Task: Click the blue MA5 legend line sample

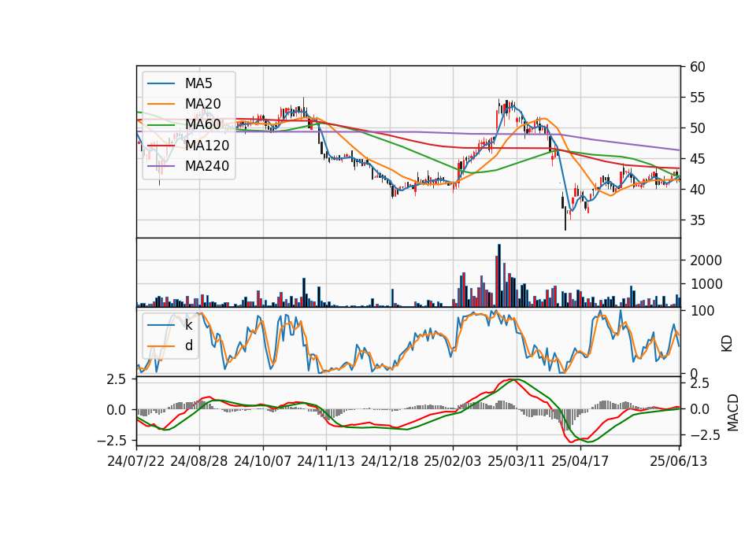Action: click(x=161, y=83)
